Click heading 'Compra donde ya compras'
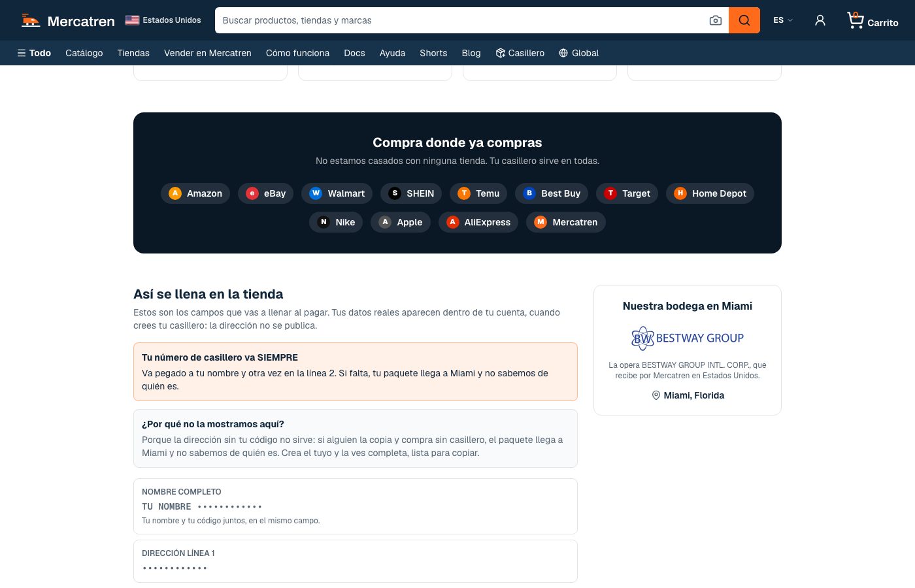 coord(457,142)
